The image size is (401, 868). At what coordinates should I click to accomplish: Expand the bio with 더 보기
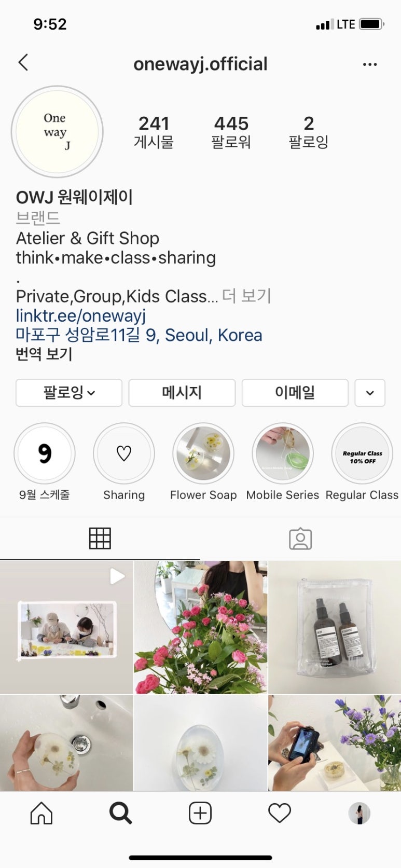(247, 296)
